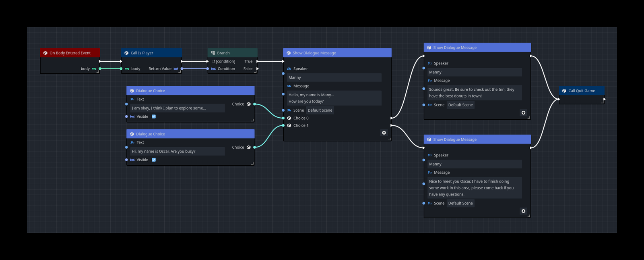
Task: Click the On Body Entered Event node icon
Action: (45, 53)
